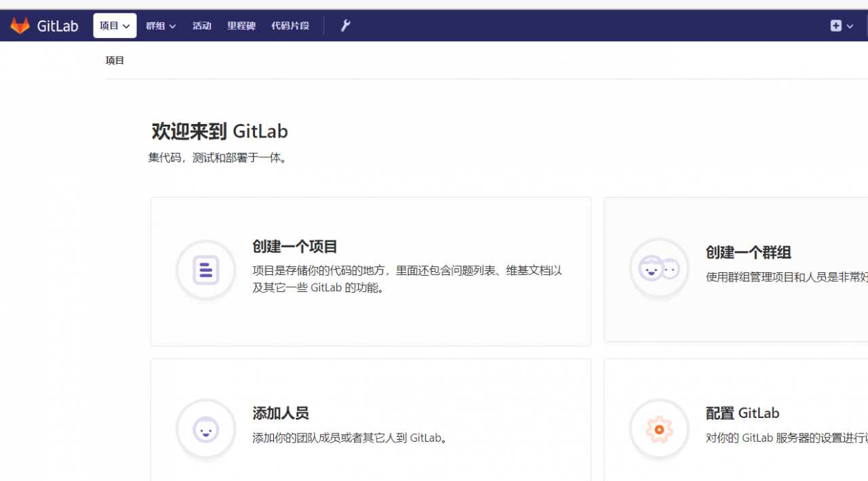Click the 创建一个项目 description text
Screen dimensions: 868x481
click(x=407, y=279)
